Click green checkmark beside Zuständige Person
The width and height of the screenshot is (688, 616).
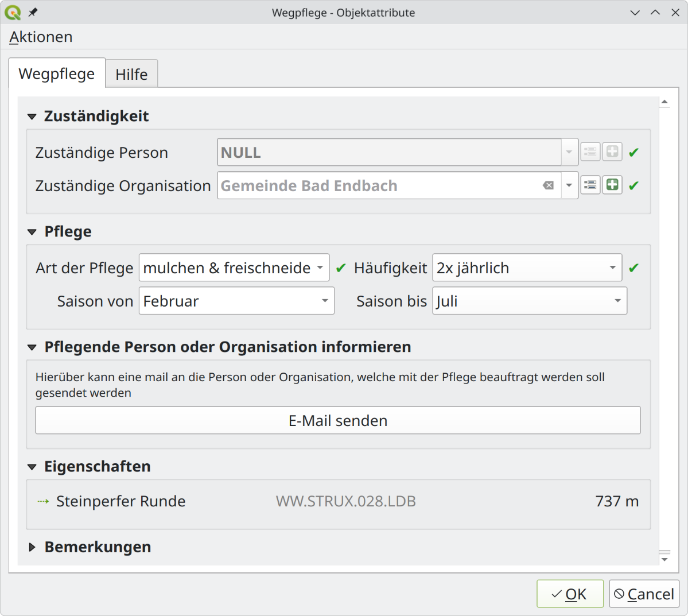click(633, 152)
